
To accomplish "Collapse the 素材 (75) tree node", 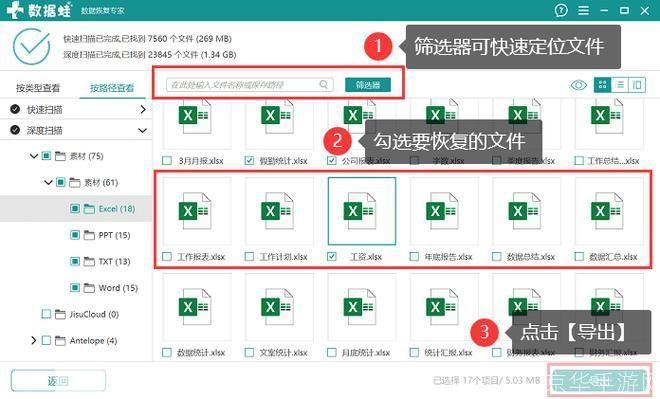I will tap(34, 156).
